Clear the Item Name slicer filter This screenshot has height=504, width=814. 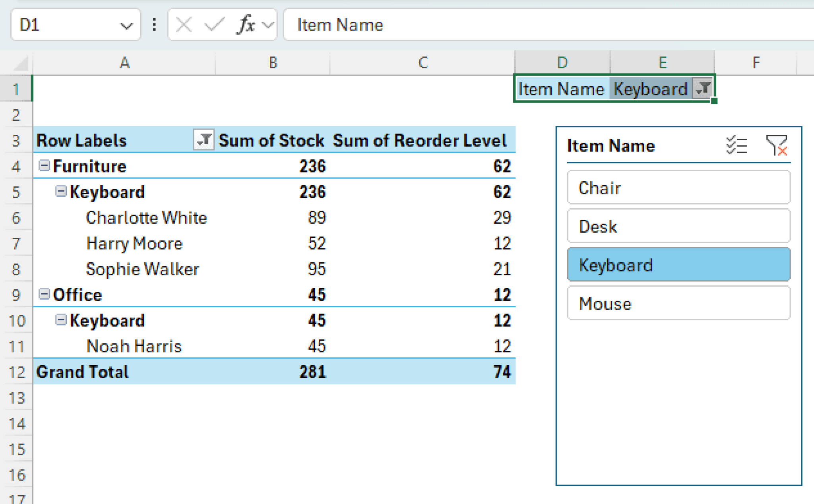777,145
